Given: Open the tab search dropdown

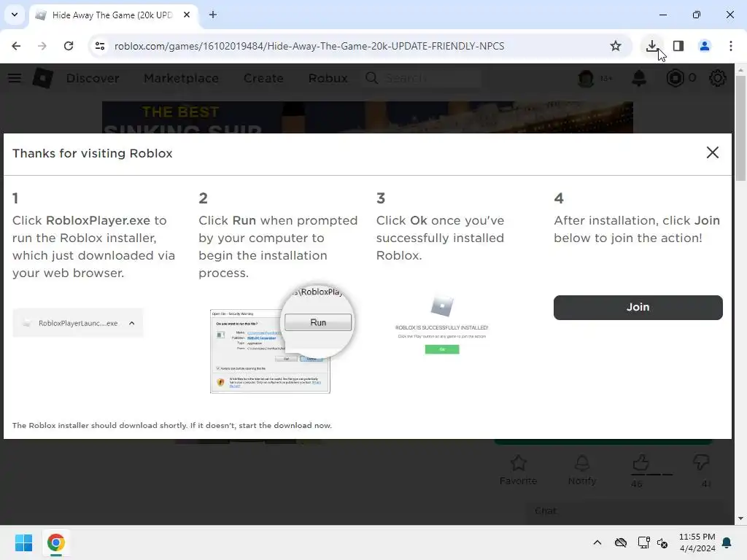Looking at the screenshot, I should click(15, 15).
